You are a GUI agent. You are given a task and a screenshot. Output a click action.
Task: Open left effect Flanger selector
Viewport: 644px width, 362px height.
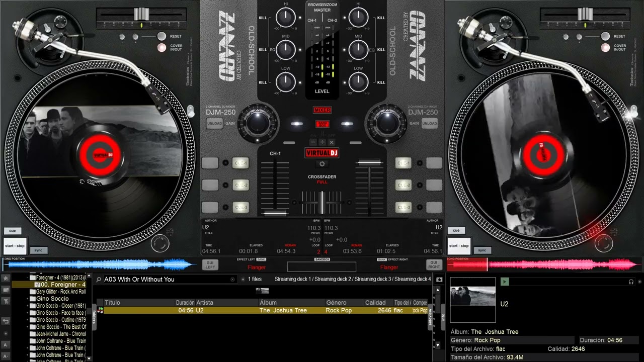256,267
